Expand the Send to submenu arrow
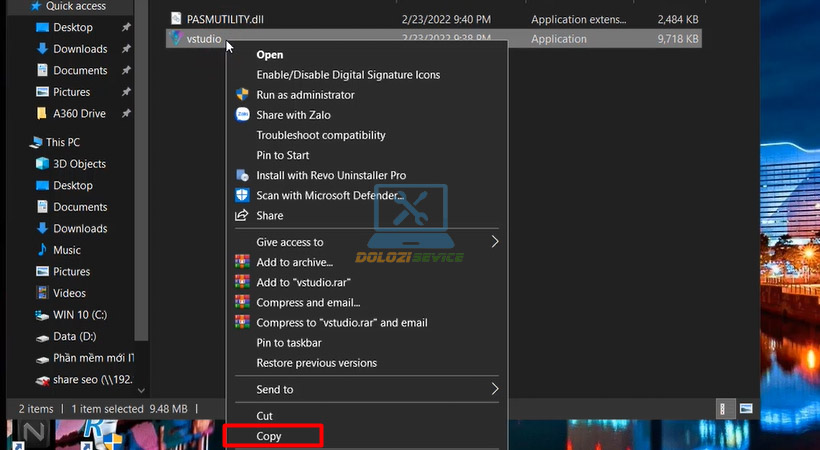820x450 pixels. [494, 389]
